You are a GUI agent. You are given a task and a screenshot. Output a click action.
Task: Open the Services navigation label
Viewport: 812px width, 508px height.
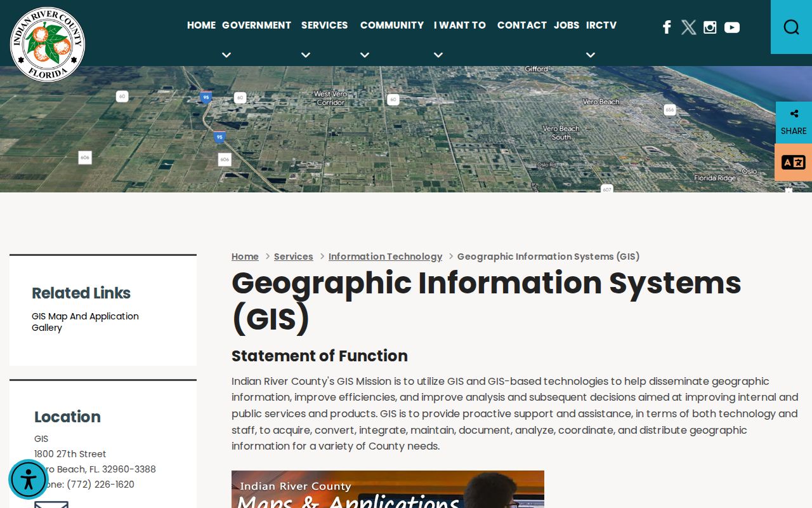click(x=324, y=25)
